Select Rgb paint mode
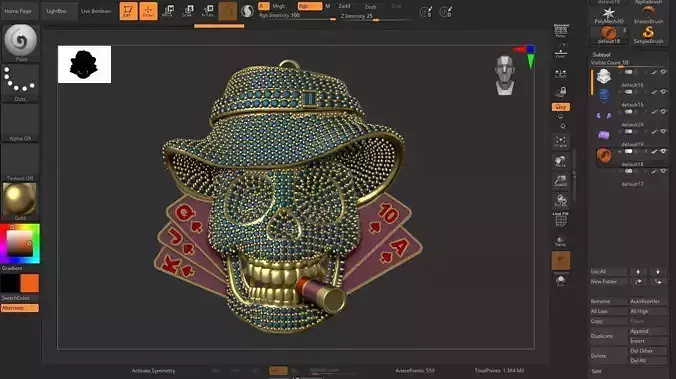Viewport: 676px width, 379px height. pyautogui.click(x=310, y=6)
